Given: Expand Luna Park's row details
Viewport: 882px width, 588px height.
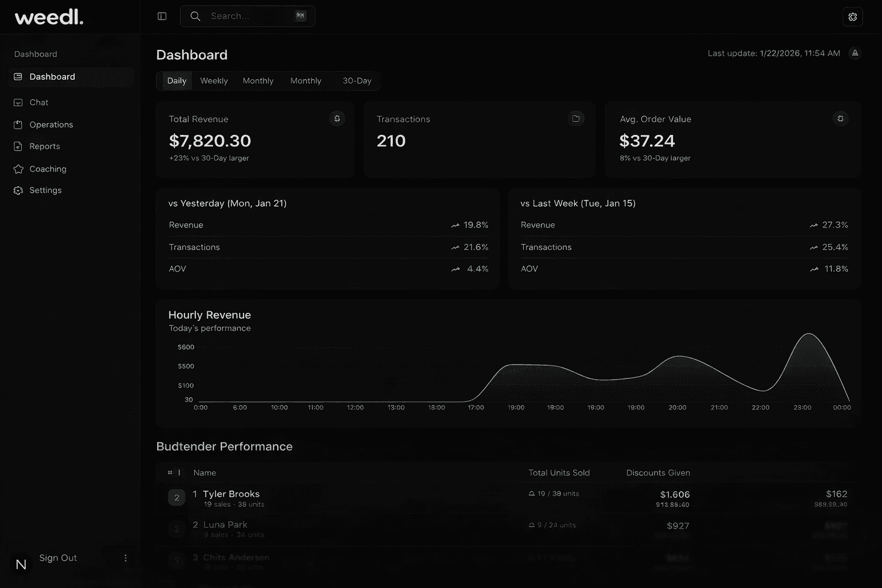Looking at the screenshot, I should (402, 528).
